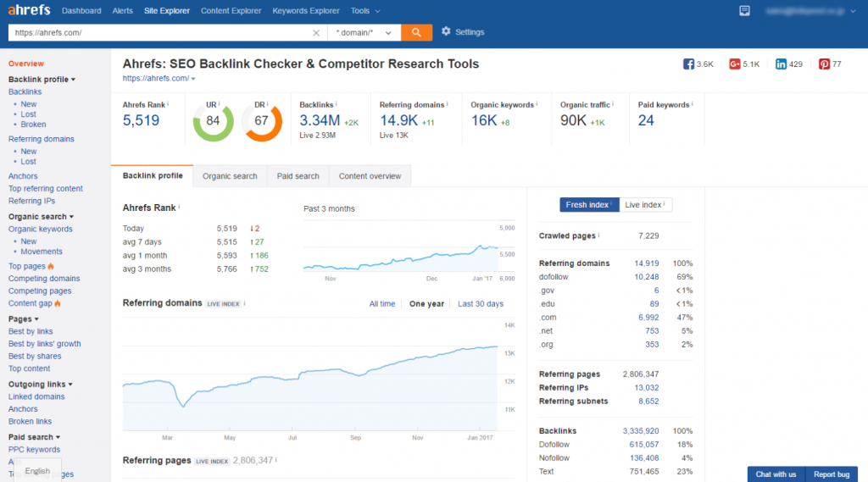The width and height of the screenshot is (868, 482).
Task: Open Dashboard in top navigation
Action: (81, 10)
